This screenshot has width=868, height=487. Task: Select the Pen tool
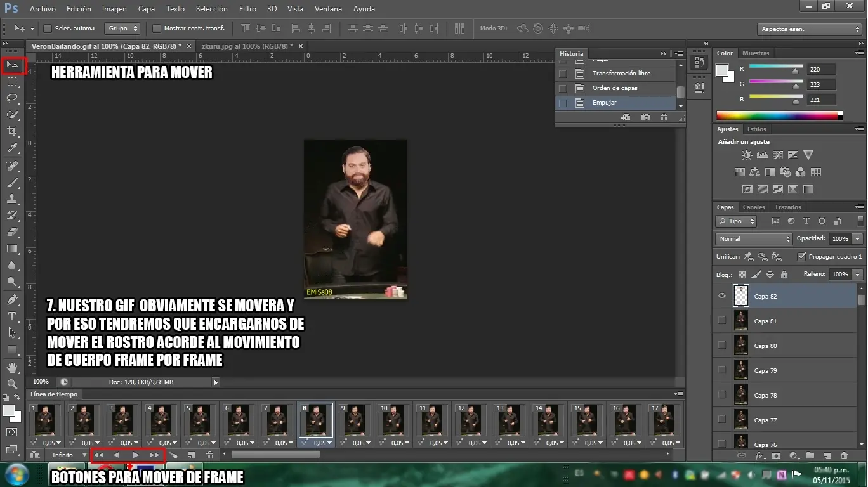12,299
